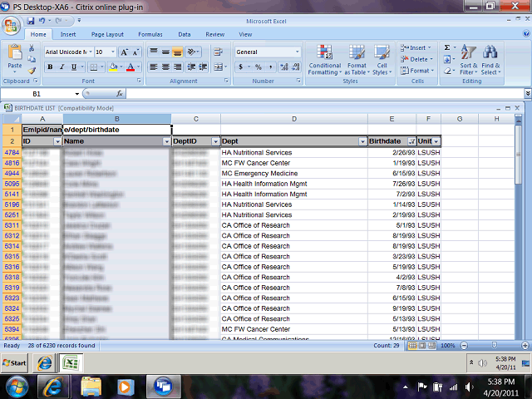Open Conditional Formatting menu
This screenshot has height=399, width=532.
point(324,59)
